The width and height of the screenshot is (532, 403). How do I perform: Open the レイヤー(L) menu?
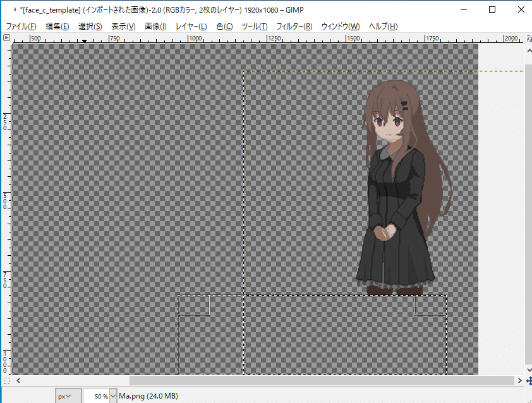(x=191, y=26)
